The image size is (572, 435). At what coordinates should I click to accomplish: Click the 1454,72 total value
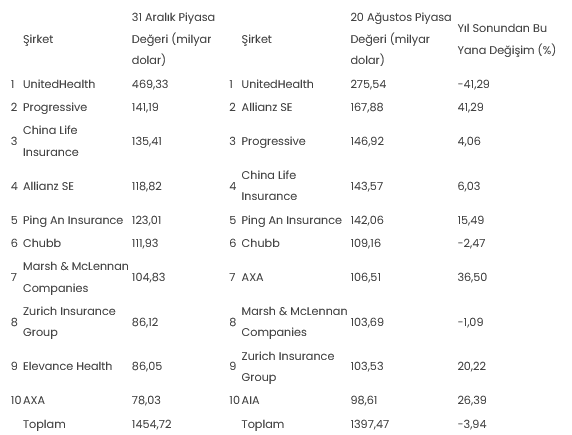pyautogui.click(x=151, y=424)
